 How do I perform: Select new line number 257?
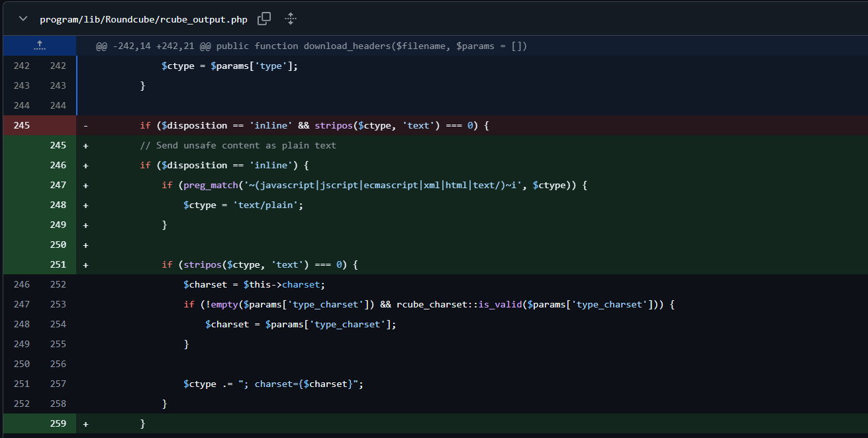[x=58, y=384]
